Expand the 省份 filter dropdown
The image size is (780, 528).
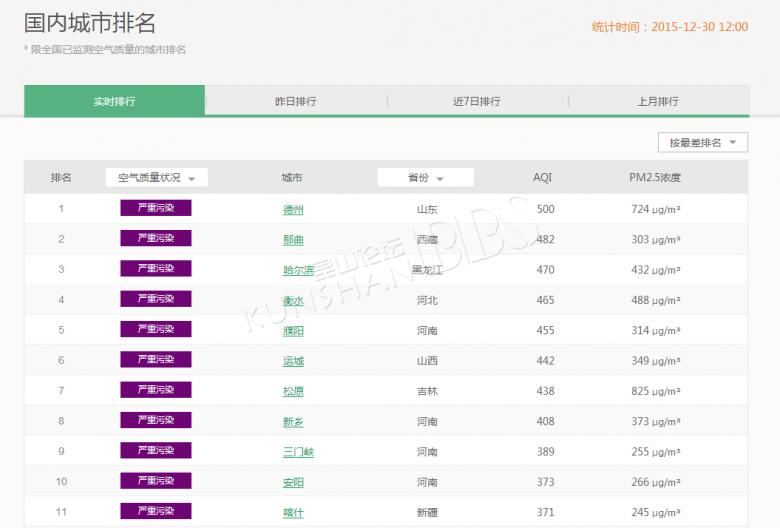coord(425,177)
